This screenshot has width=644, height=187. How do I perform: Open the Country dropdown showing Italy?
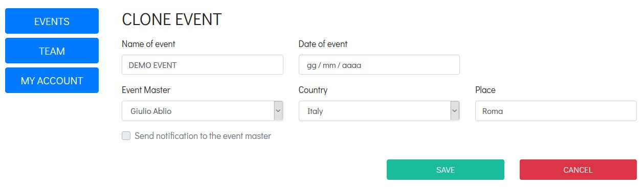coord(379,111)
